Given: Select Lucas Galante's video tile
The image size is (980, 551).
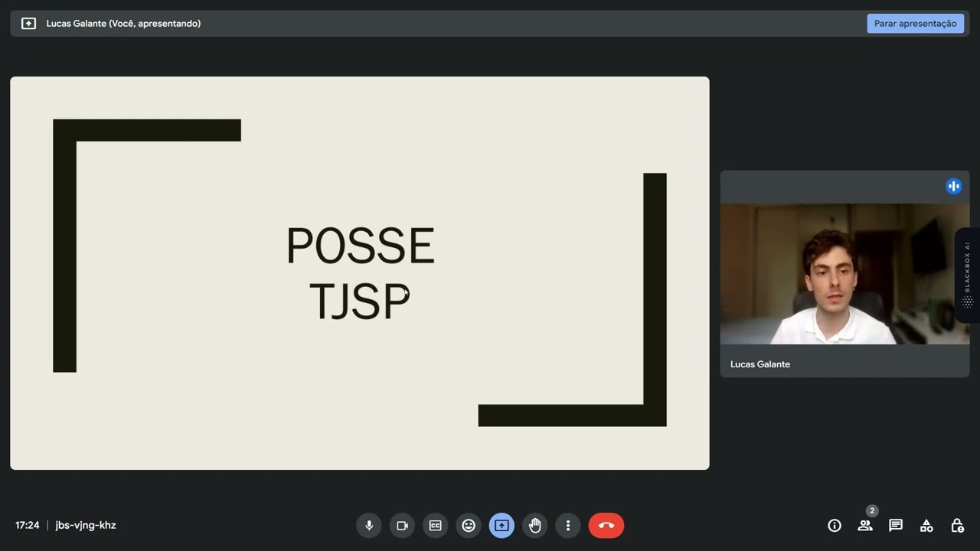Looking at the screenshot, I should (844, 274).
